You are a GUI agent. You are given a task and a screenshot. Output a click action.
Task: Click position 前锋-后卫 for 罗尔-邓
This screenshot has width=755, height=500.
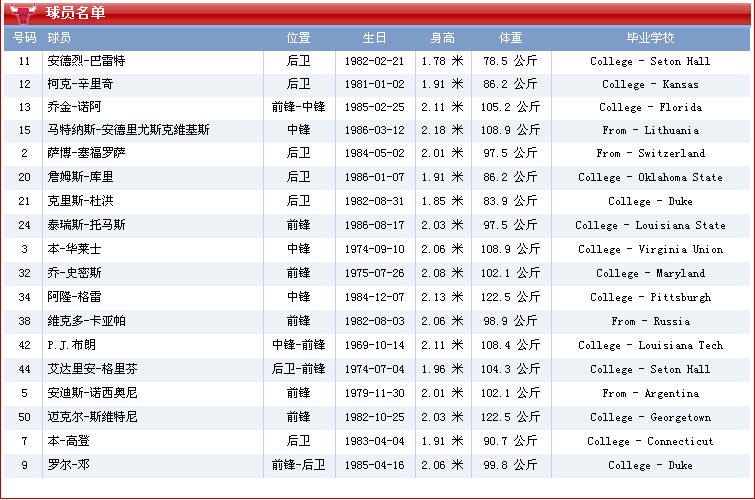tap(299, 465)
